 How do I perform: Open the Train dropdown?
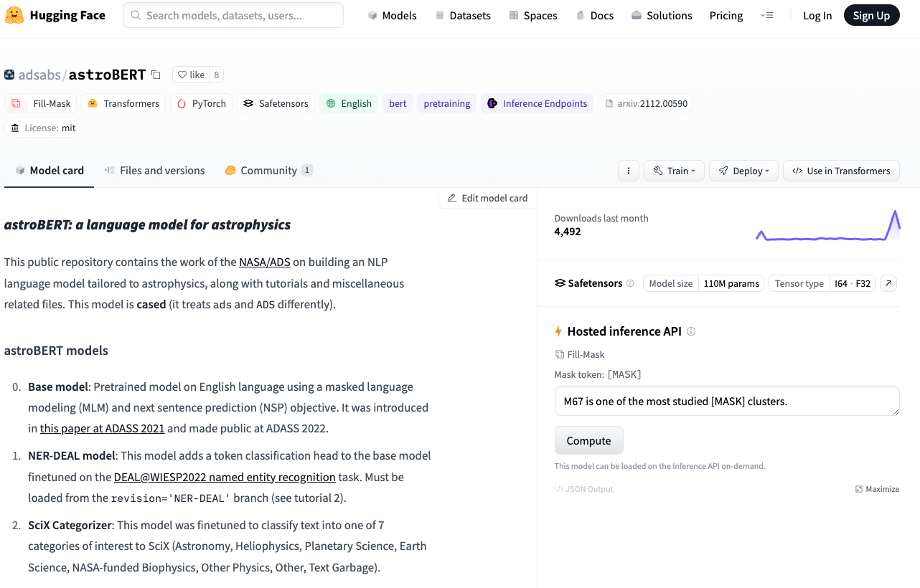(x=674, y=171)
